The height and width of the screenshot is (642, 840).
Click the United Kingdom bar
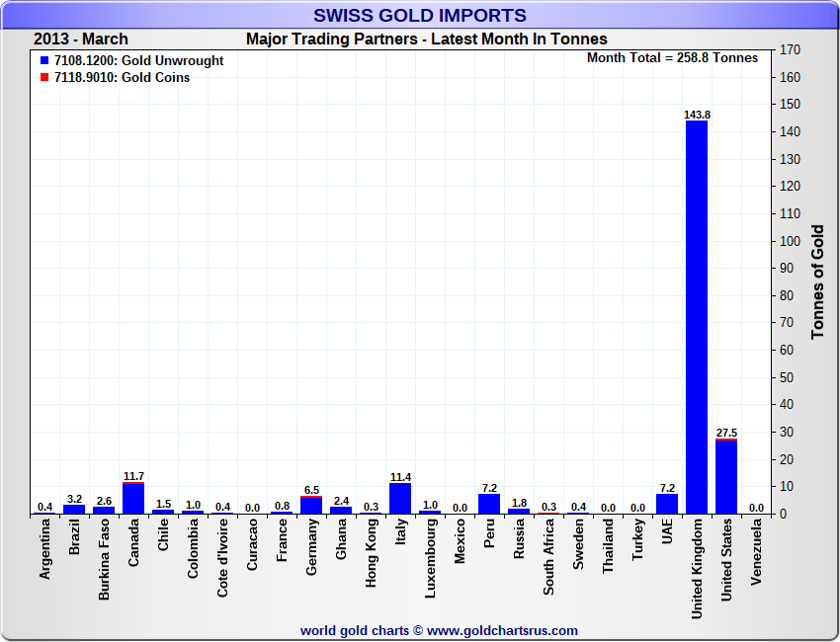[x=697, y=316]
